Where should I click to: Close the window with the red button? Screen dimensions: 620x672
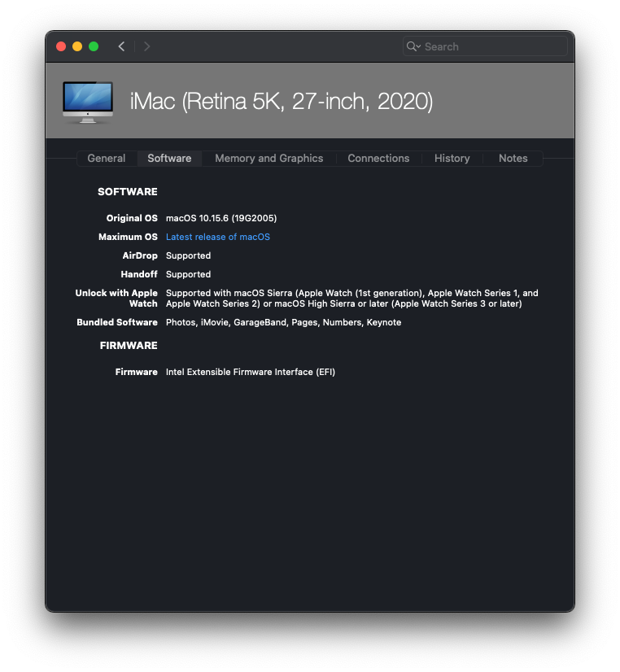pos(61,46)
